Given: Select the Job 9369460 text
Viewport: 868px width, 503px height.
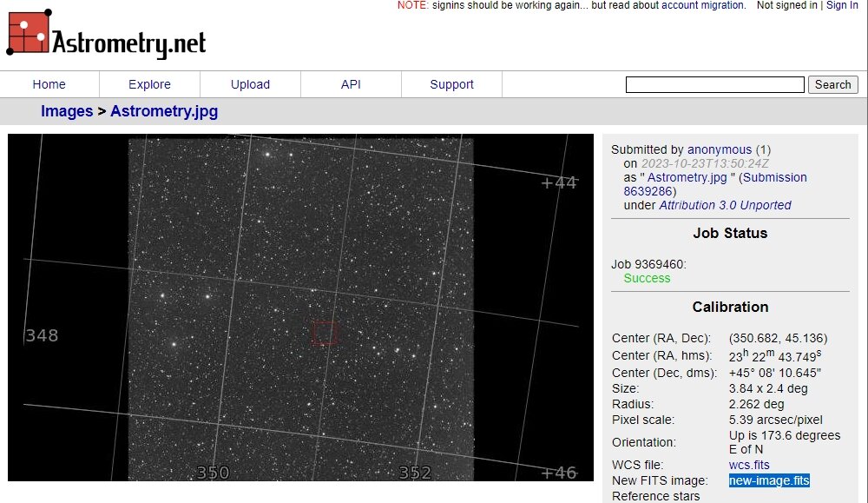Looking at the screenshot, I should click(x=648, y=264).
